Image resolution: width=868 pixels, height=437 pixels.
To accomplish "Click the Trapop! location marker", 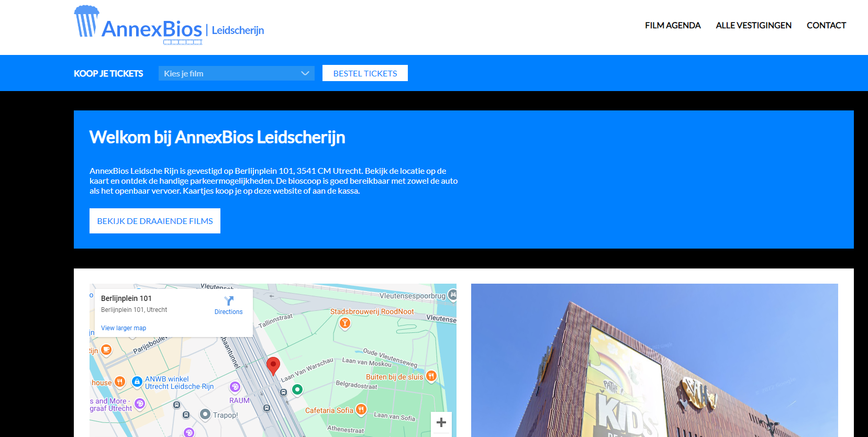I will 205,414.
